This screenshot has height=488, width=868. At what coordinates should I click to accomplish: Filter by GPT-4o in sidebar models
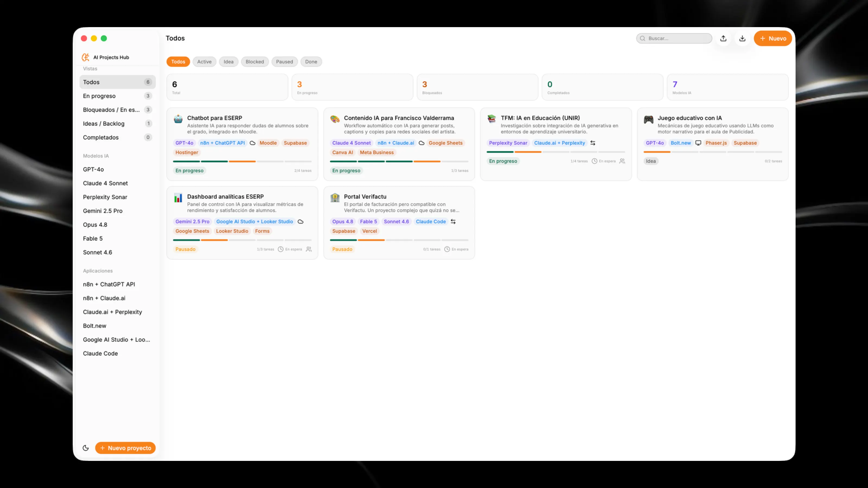(117, 169)
